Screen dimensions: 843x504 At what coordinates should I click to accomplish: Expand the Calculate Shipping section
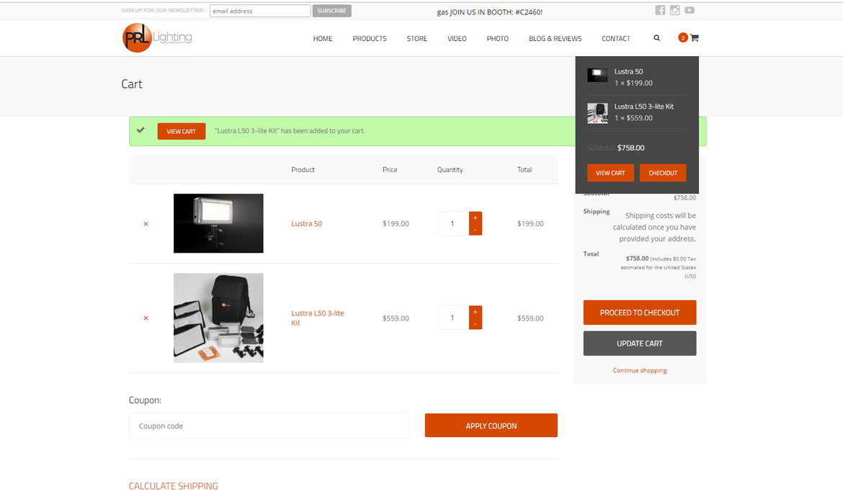173,486
